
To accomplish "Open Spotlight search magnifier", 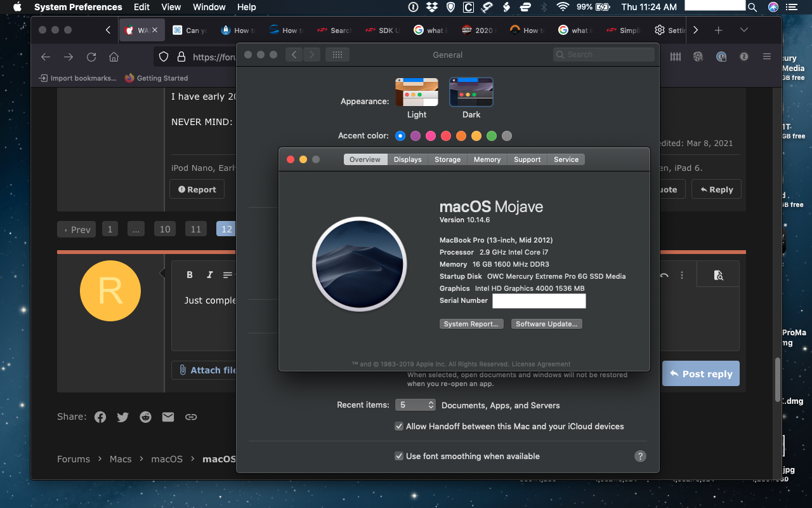I will [752, 7].
